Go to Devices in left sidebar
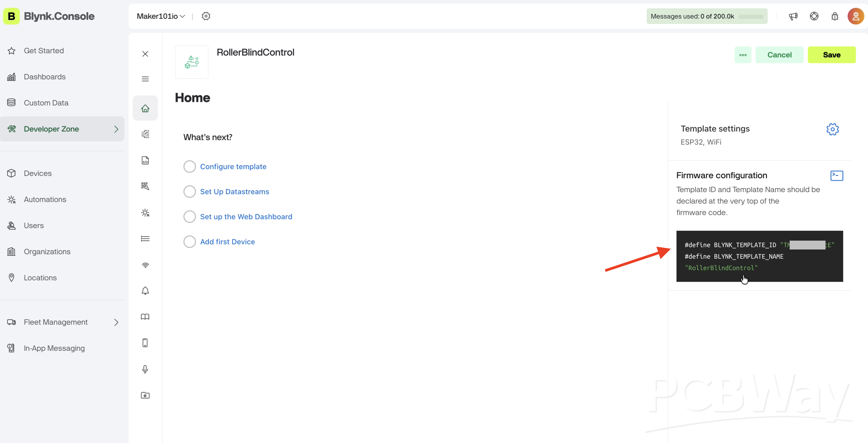The image size is (868, 443). tap(38, 173)
